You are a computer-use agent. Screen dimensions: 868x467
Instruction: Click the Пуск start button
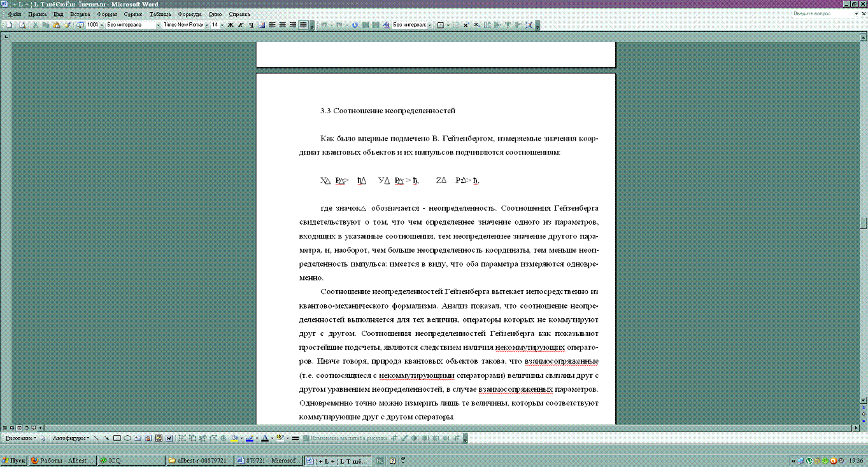[13, 460]
